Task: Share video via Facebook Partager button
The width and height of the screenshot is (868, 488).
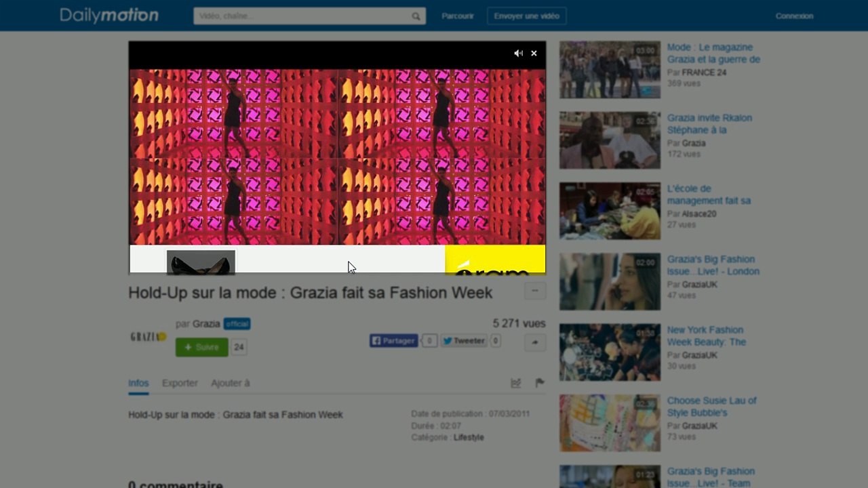Action: (x=393, y=341)
